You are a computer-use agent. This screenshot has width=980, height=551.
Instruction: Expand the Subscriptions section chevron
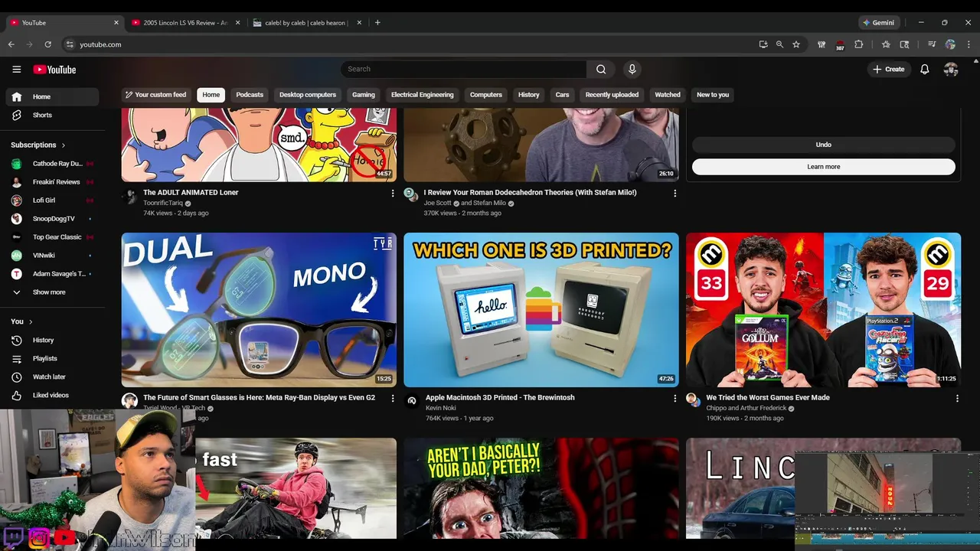pos(64,145)
